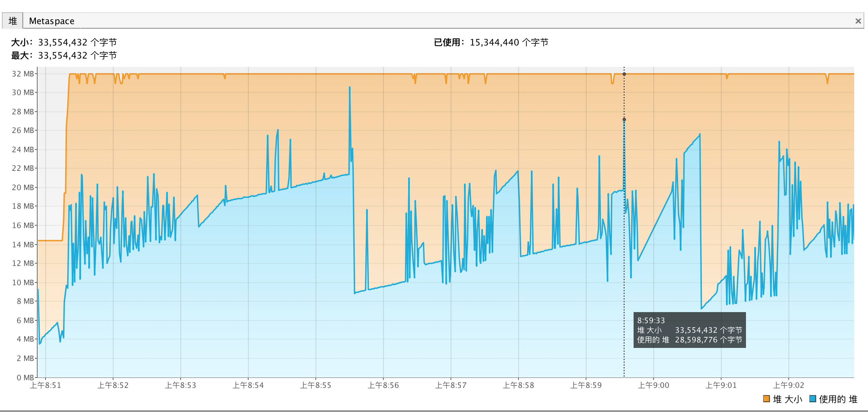
Task: Click the 上午8:56 time axis label
Action: [383, 385]
